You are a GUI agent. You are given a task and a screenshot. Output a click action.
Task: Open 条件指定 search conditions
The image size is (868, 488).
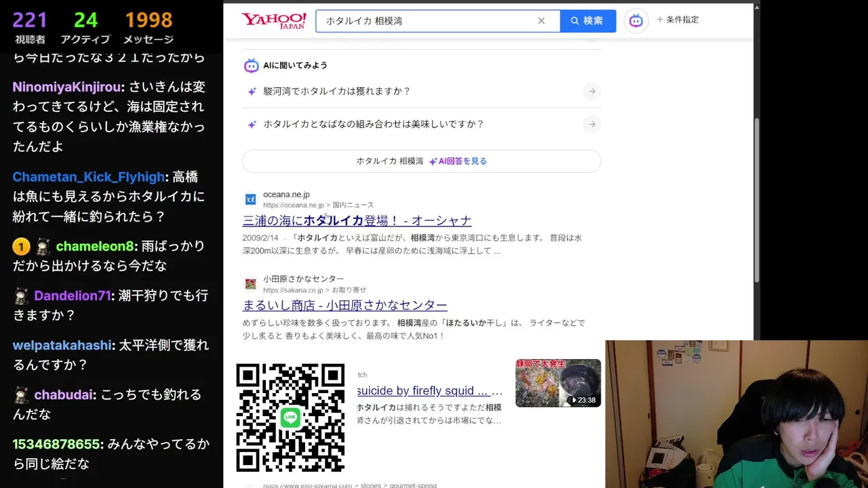pyautogui.click(x=677, y=20)
